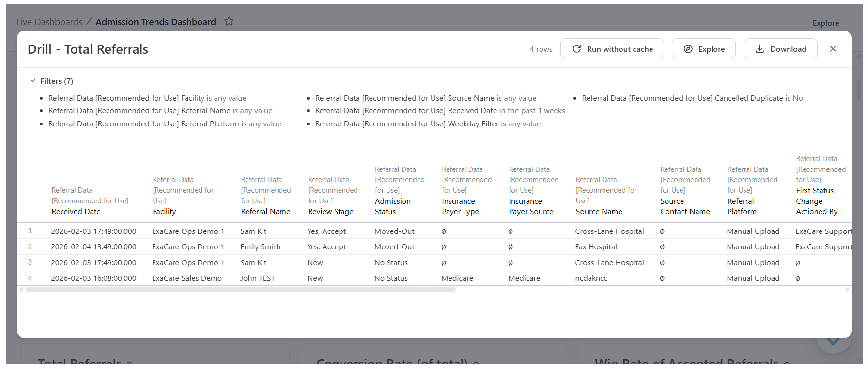
Task: Click the horizontal scrollbar of the table
Action: pyautogui.click(x=241, y=290)
